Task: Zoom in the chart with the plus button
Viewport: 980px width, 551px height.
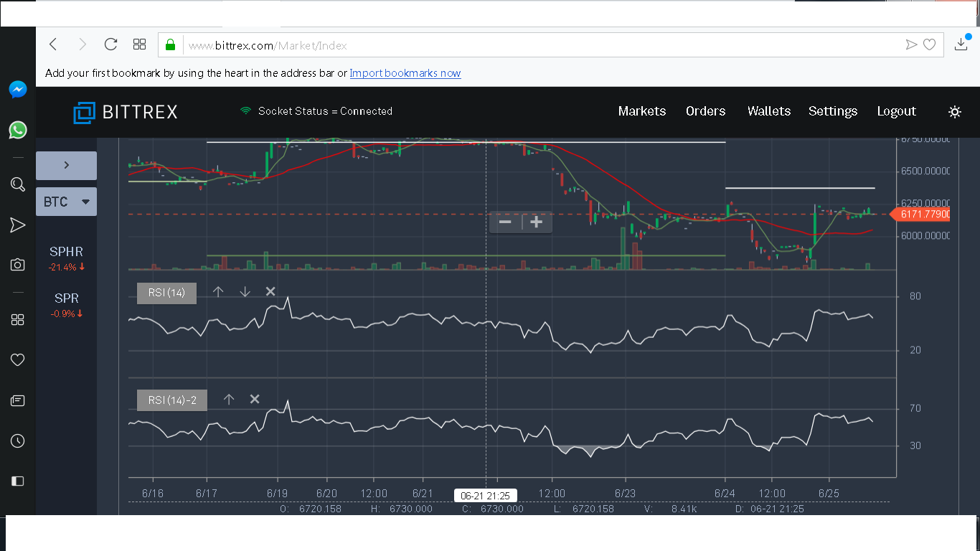Action: point(537,222)
